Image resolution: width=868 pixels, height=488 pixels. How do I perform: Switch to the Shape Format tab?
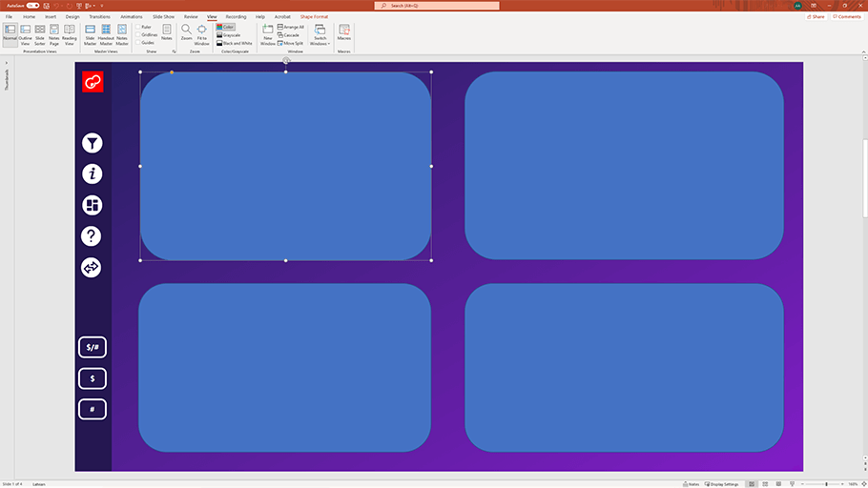(314, 16)
